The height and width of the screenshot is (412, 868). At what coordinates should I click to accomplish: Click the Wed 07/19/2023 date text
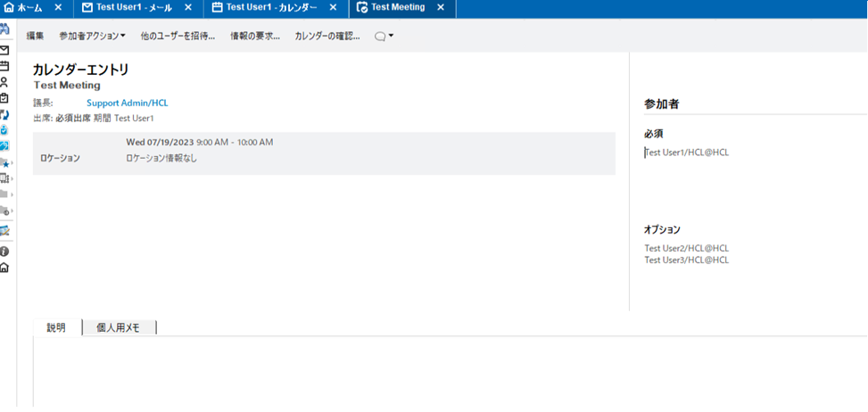tap(160, 143)
